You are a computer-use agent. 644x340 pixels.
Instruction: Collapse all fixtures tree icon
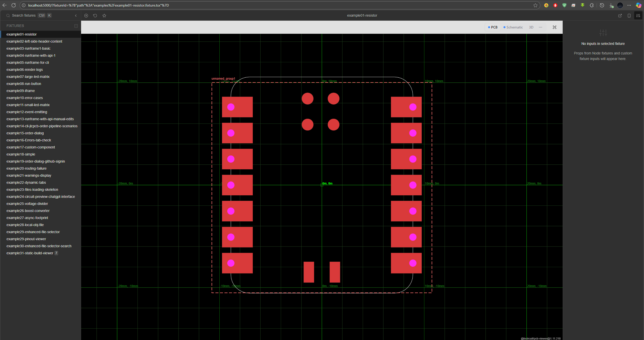coord(76,26)
